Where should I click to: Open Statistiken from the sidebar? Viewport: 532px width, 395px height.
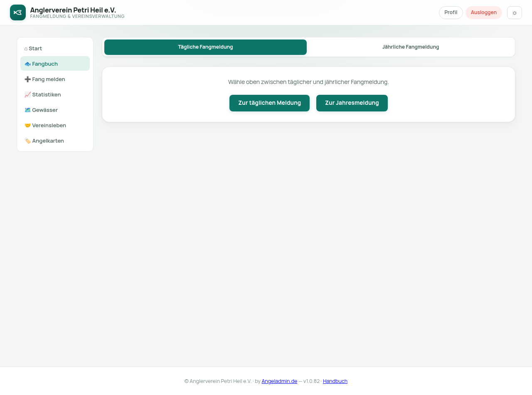click(55, 94)
